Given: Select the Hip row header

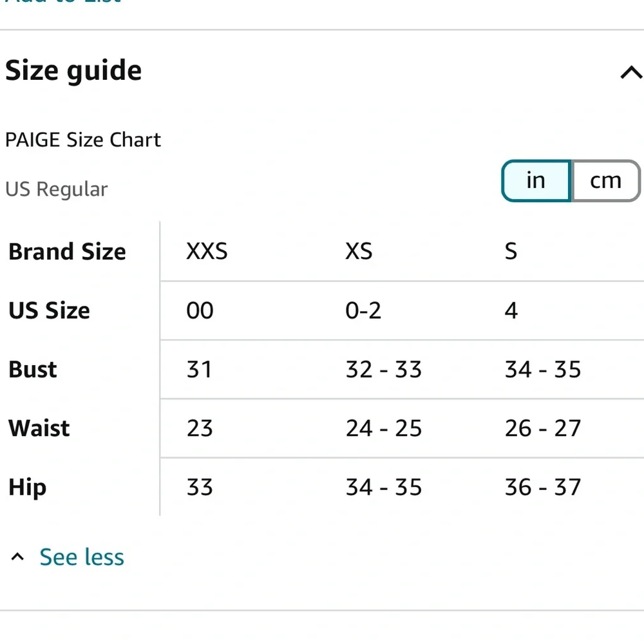Looking at the screenshot, I should click(x=27, y=488).
